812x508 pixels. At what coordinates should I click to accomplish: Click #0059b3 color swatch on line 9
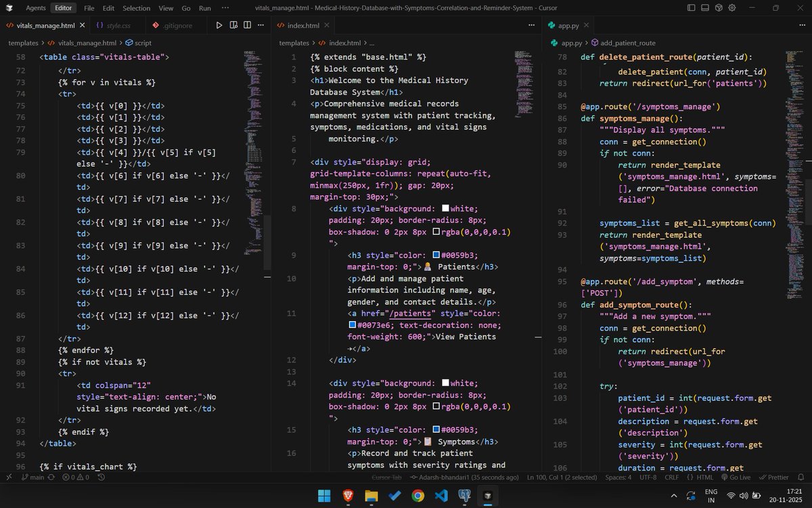point(436,255)
